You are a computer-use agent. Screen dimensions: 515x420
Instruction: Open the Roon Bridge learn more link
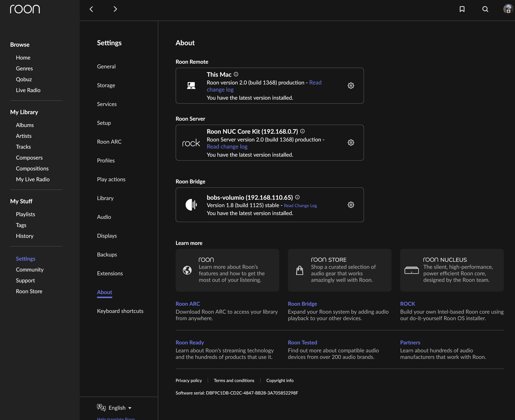[x=302, y=304]
